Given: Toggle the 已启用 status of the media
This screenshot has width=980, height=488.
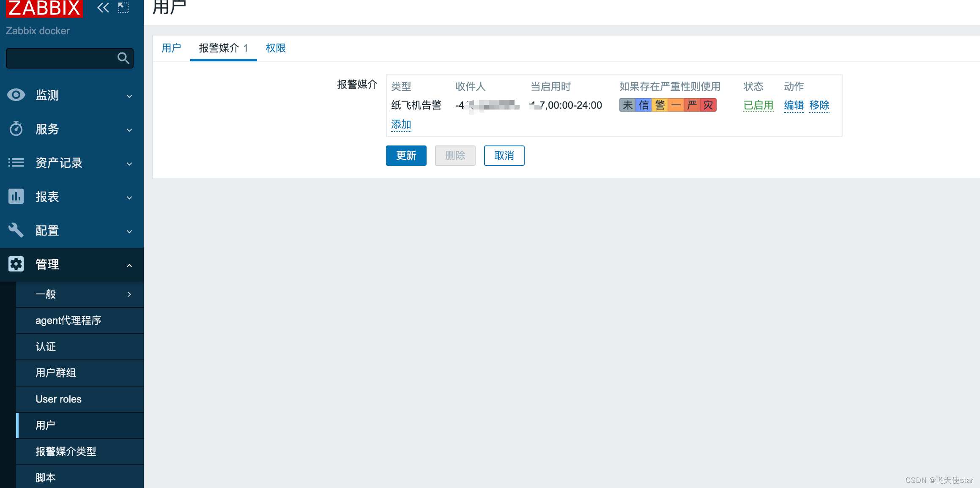Looking at the screenshot, I should (758, 105).
